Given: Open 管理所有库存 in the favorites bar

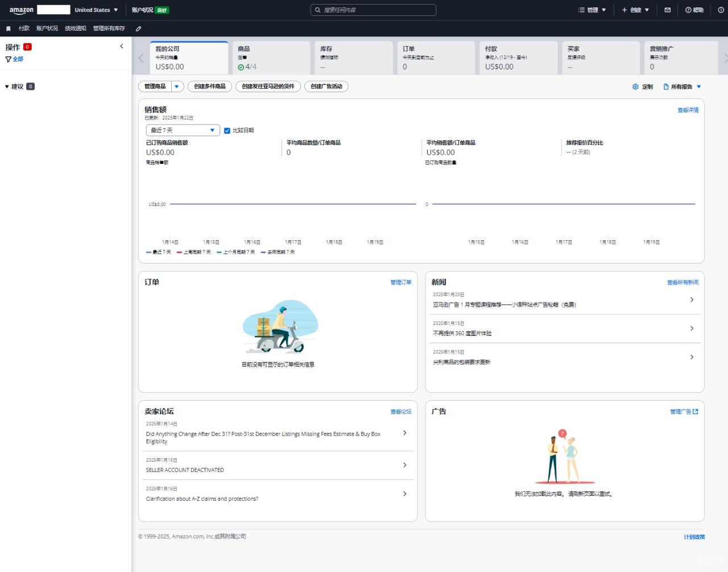Looking at the screenshot, I should pos(109,28).
